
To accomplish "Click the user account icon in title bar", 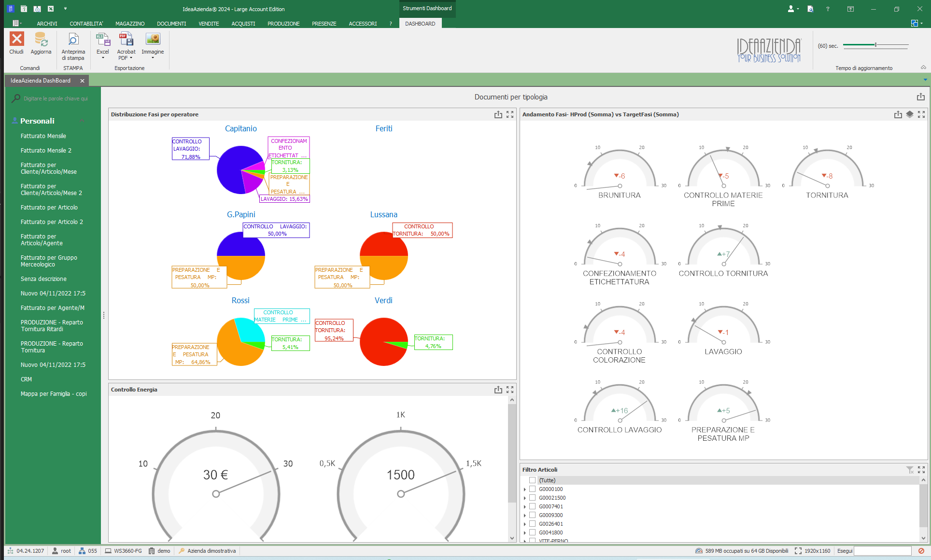I will (x=791, y=9).
